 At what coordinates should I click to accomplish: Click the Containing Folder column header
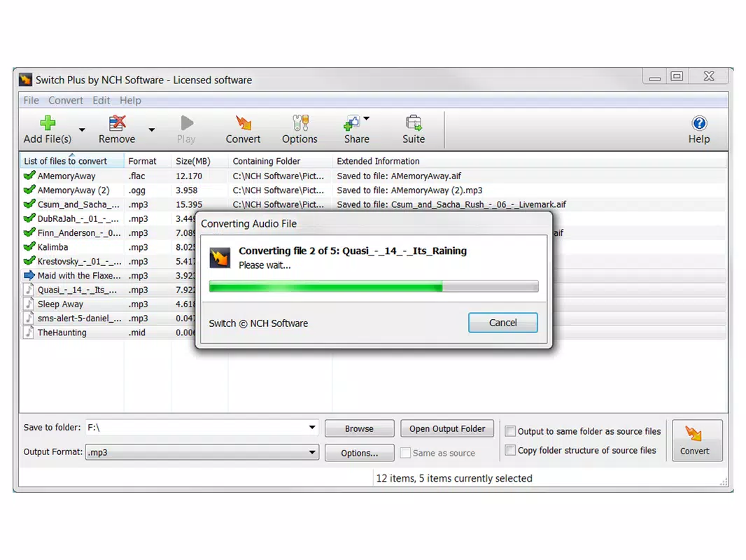coord(280,161)
